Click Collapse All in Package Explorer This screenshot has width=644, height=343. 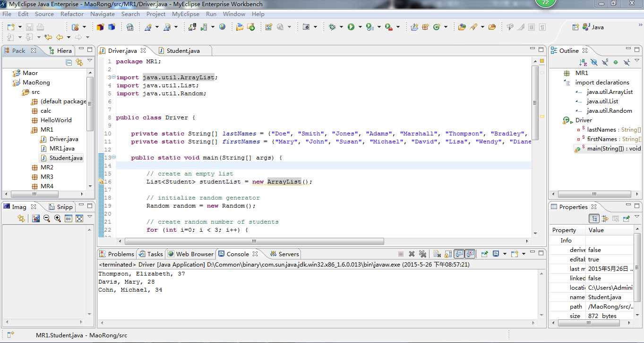click(69, 62)
